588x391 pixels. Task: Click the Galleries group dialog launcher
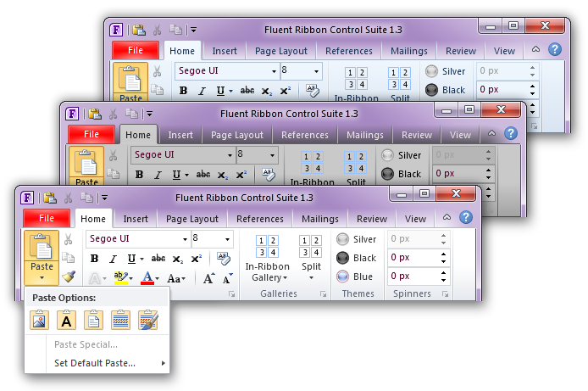(x=323, y=293)
